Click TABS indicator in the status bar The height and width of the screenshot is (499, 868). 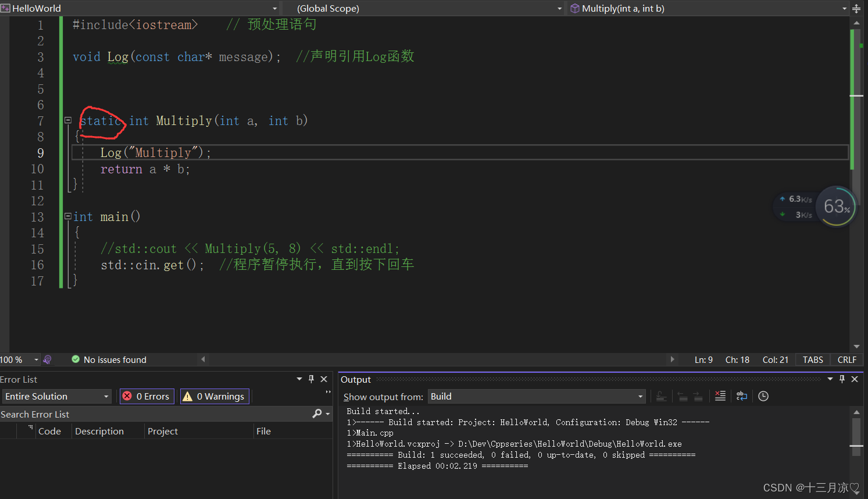(812, 359)
